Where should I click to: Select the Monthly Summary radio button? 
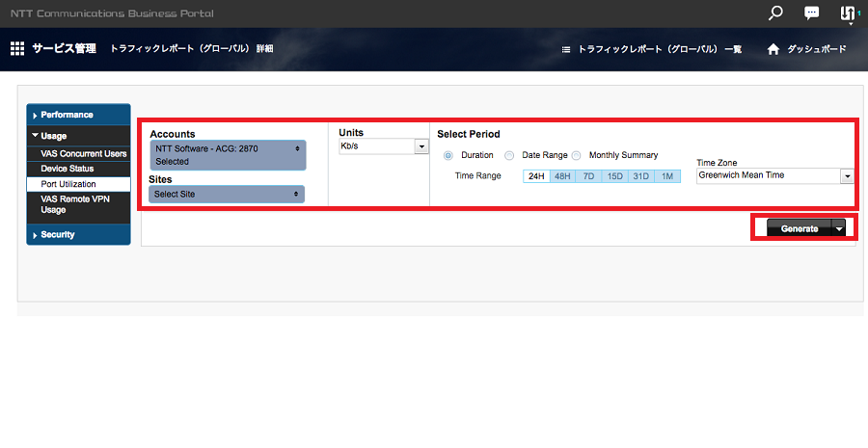(577, 155)
